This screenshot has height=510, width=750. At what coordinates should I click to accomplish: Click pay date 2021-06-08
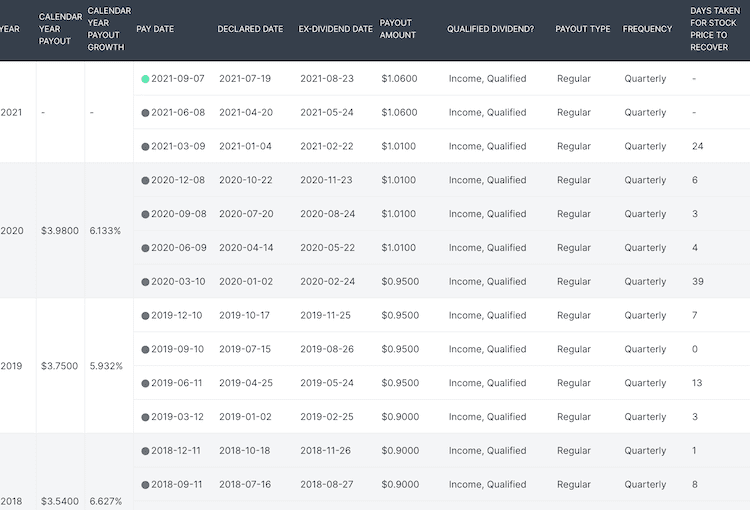click(178, 112)
